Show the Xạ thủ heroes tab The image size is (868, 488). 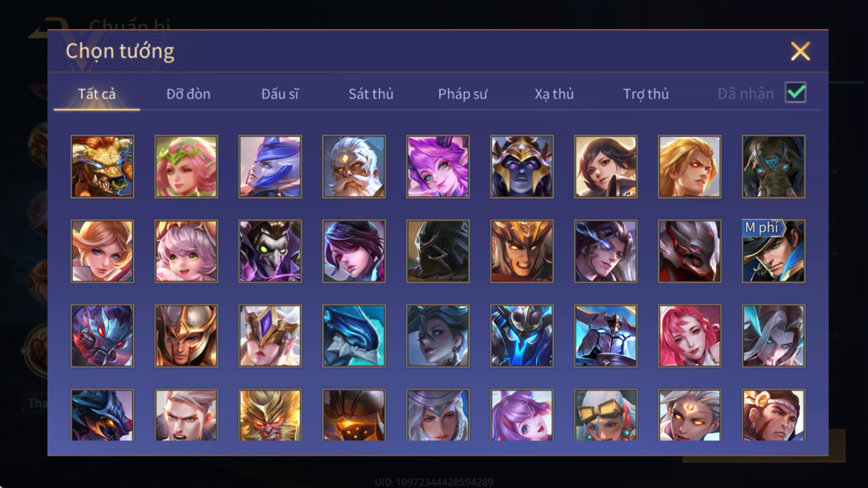click(554, 94)
